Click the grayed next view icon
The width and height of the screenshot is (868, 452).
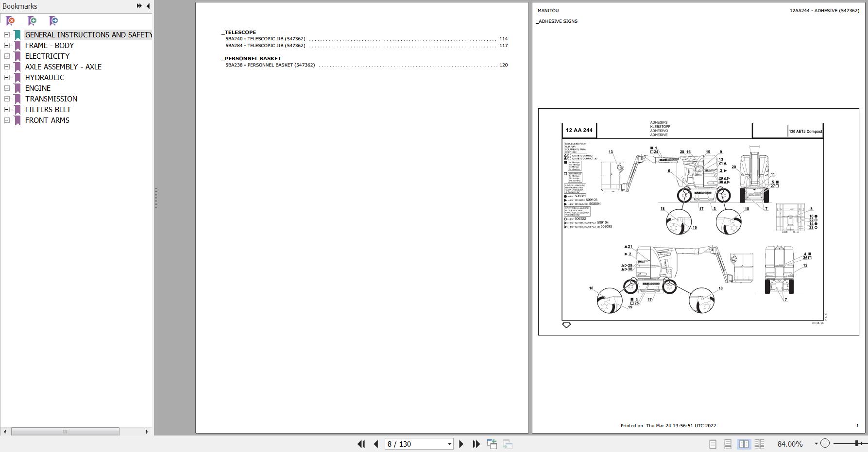(508, 444)
